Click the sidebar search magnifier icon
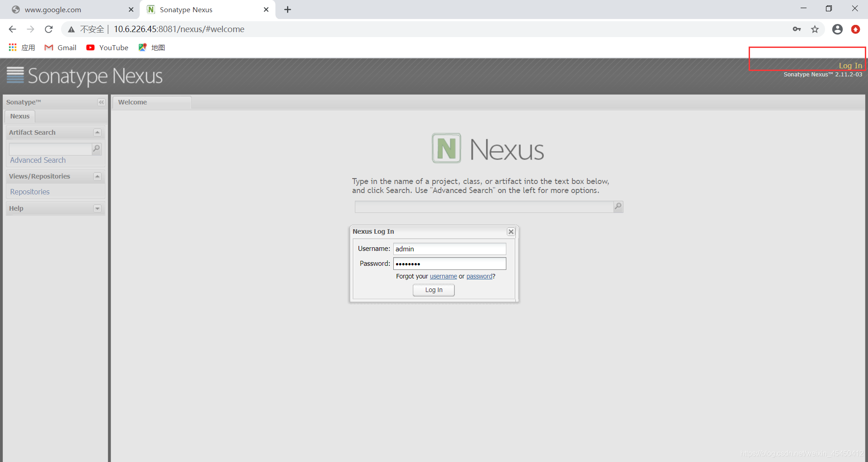 (x=96, y=149)
